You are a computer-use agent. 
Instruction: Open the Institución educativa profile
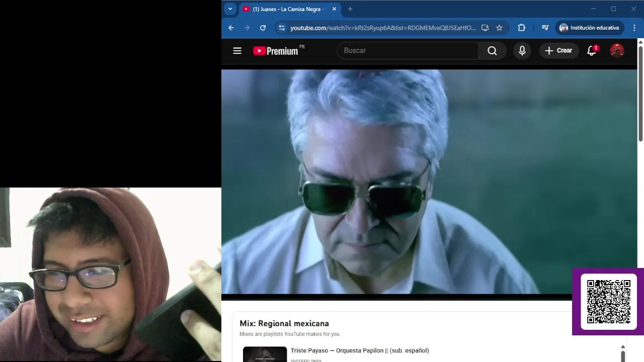[589, 28]
